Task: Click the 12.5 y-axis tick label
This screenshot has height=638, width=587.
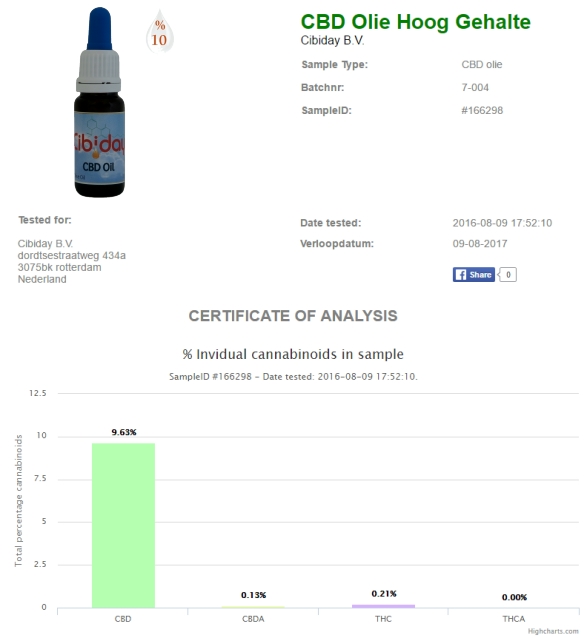Action: (37, 393)
